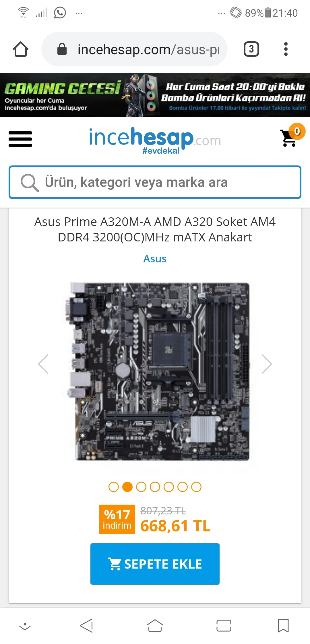Focus the product search input field

point(155,182)
